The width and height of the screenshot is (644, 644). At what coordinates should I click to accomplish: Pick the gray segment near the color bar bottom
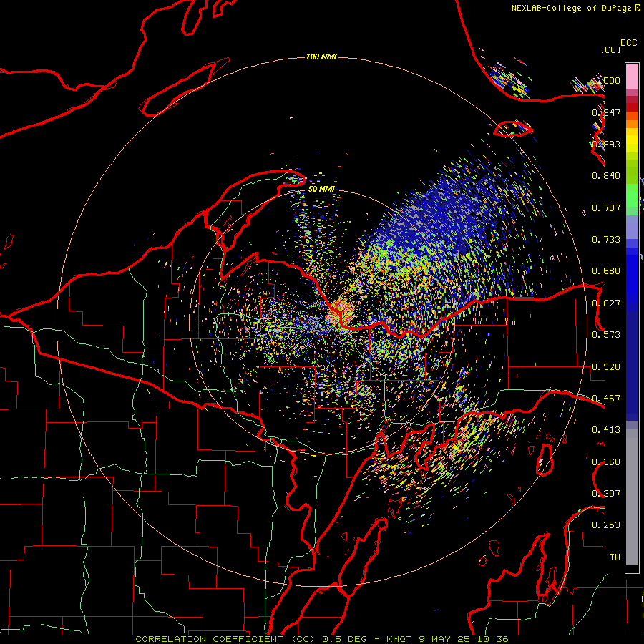[x=632, y=497]
